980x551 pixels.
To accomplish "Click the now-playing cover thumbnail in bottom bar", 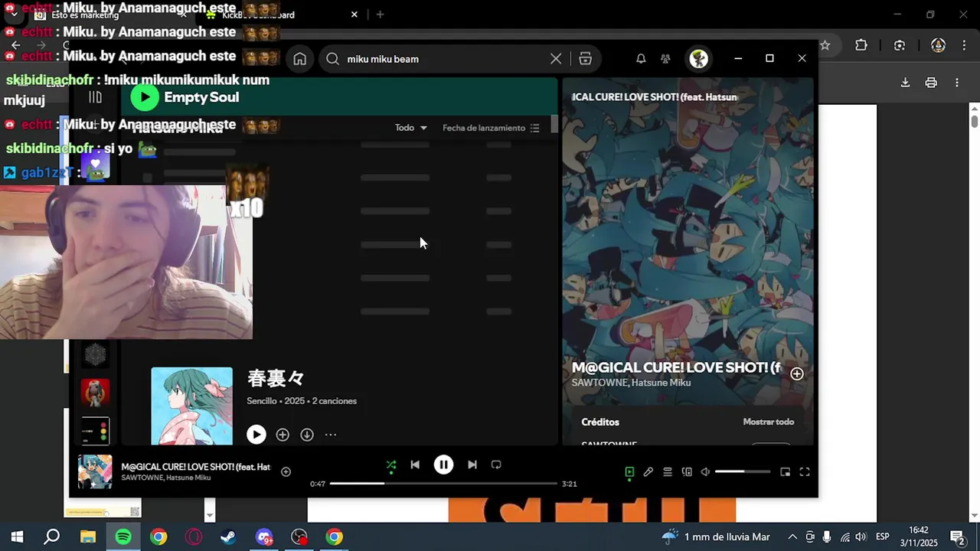I will (95, 471).
